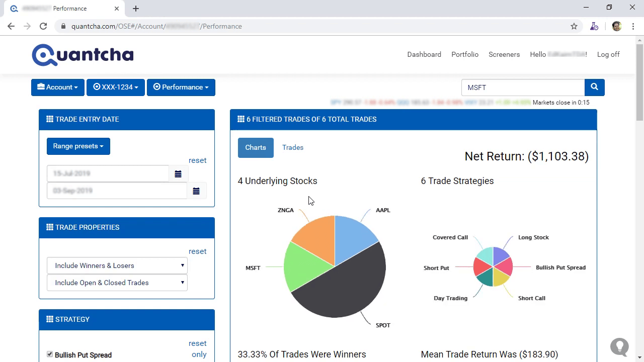644x362 pixels.
Task: Open Range presets dropdown
Action: [x=78, y=146]
